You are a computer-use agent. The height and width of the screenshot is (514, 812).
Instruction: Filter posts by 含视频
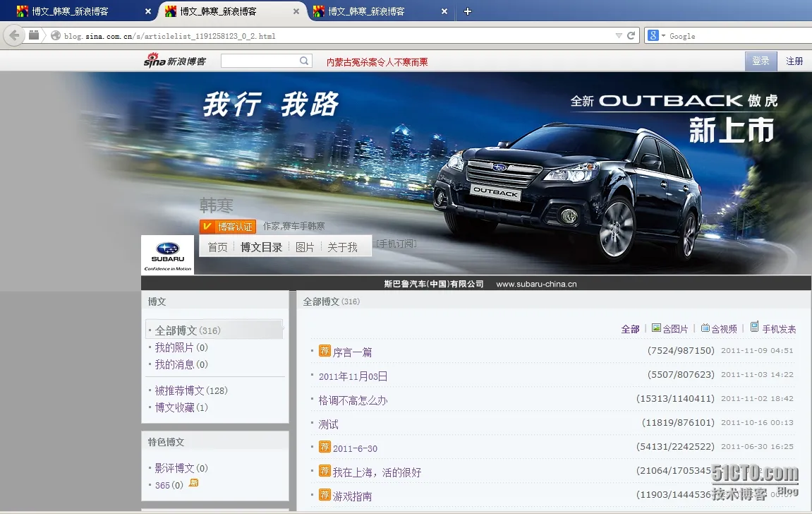click(x=719, y=328)
